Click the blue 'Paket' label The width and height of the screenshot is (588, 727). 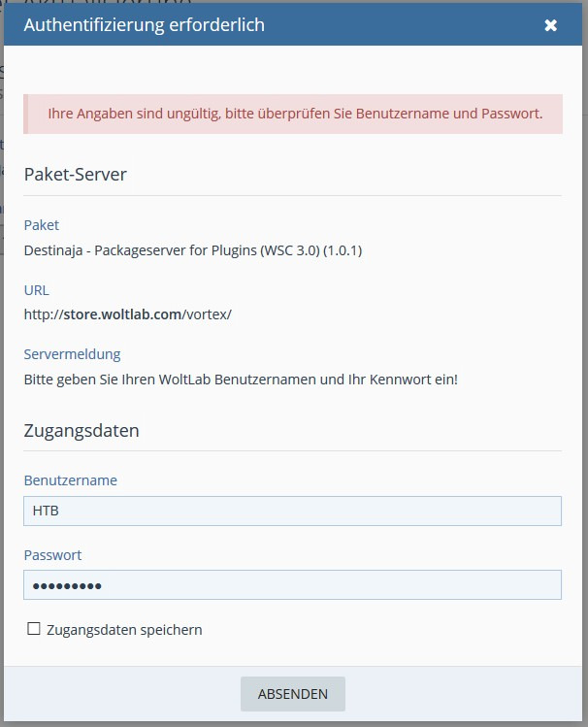[41, 225]
